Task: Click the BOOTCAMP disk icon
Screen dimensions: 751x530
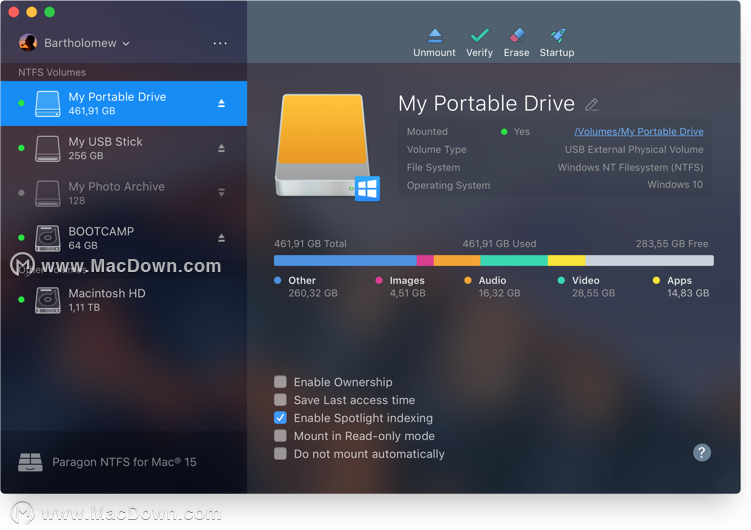Action: point(48,238)
